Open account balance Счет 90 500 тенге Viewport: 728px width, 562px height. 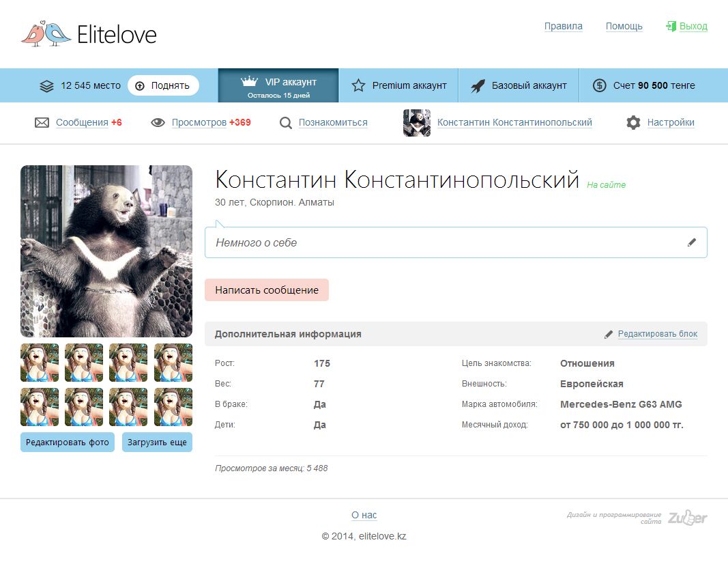643,85
